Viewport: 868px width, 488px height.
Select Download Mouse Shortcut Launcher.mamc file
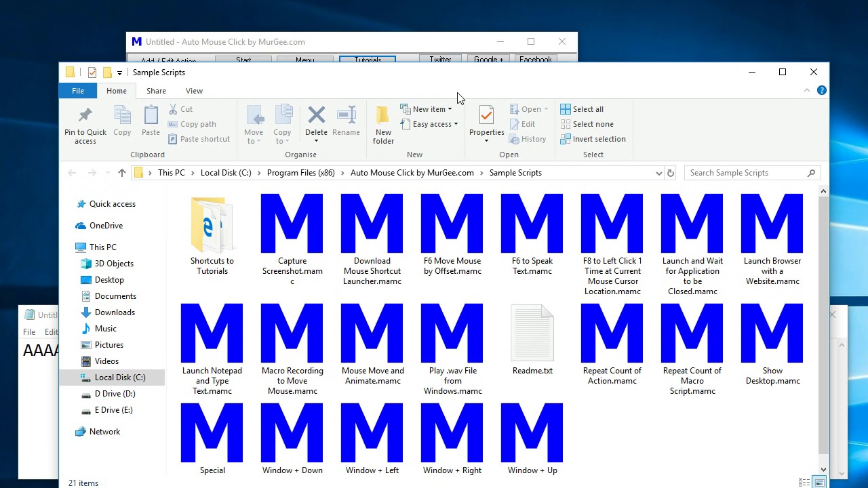[372, 239]
